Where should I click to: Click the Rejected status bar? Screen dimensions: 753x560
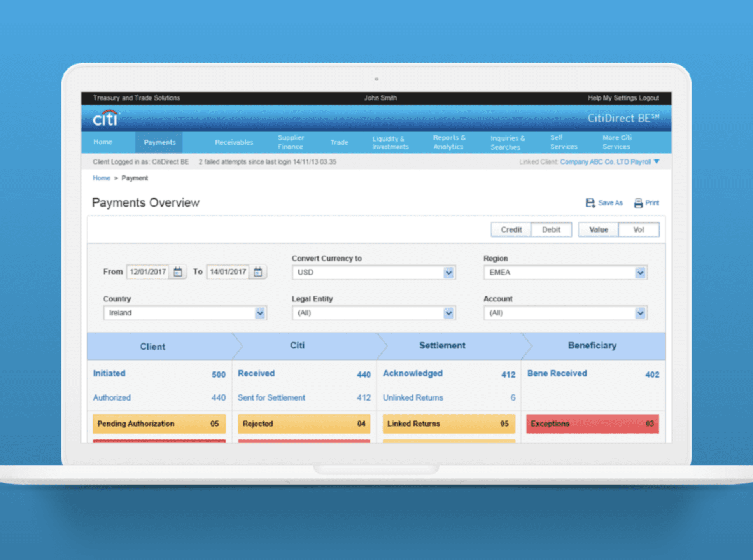coord(304,423)
